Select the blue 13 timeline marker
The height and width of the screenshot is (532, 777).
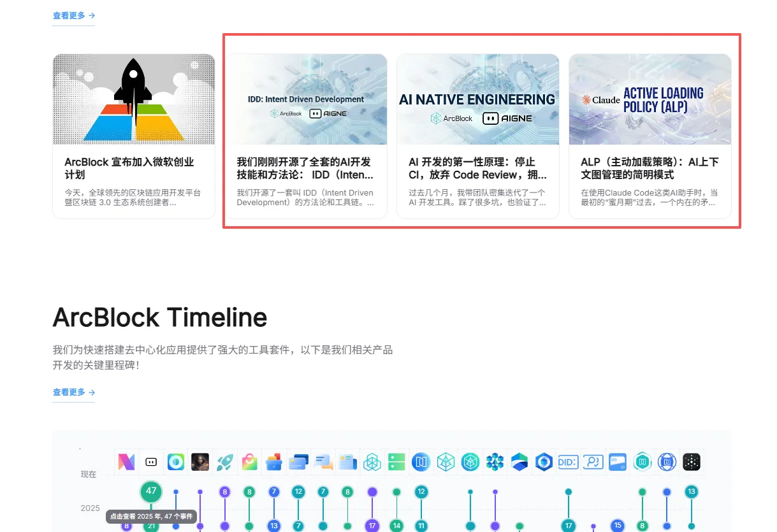coord(273,526)
